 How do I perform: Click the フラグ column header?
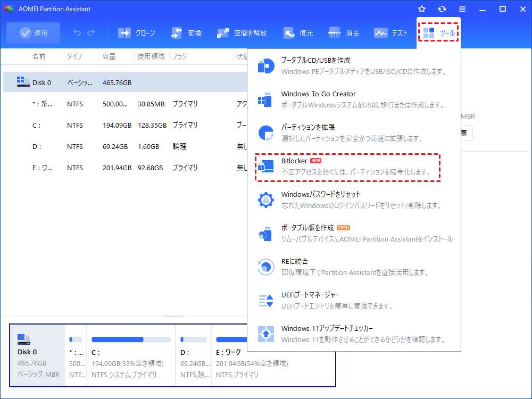tap(179, 56)
